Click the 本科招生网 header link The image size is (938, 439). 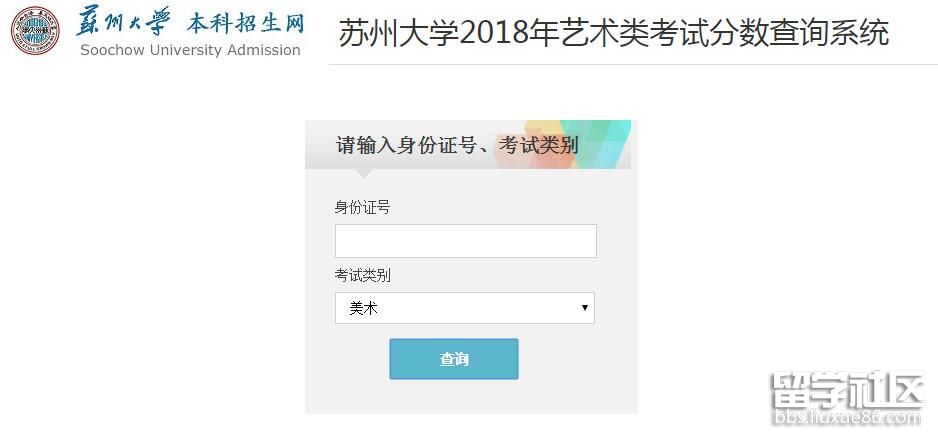point(244,22)
